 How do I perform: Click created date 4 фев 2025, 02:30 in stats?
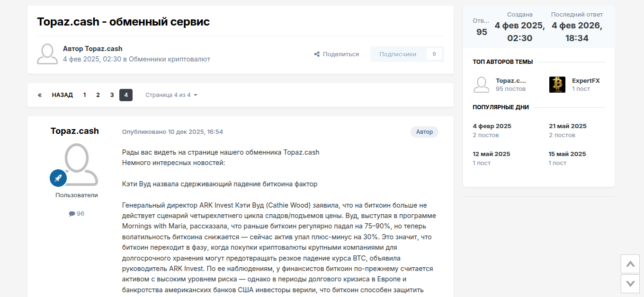(520, 32)
